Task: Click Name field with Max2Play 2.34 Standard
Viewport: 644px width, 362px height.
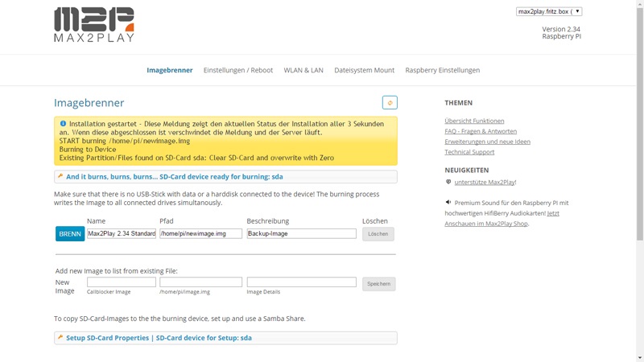Action: 122,233
